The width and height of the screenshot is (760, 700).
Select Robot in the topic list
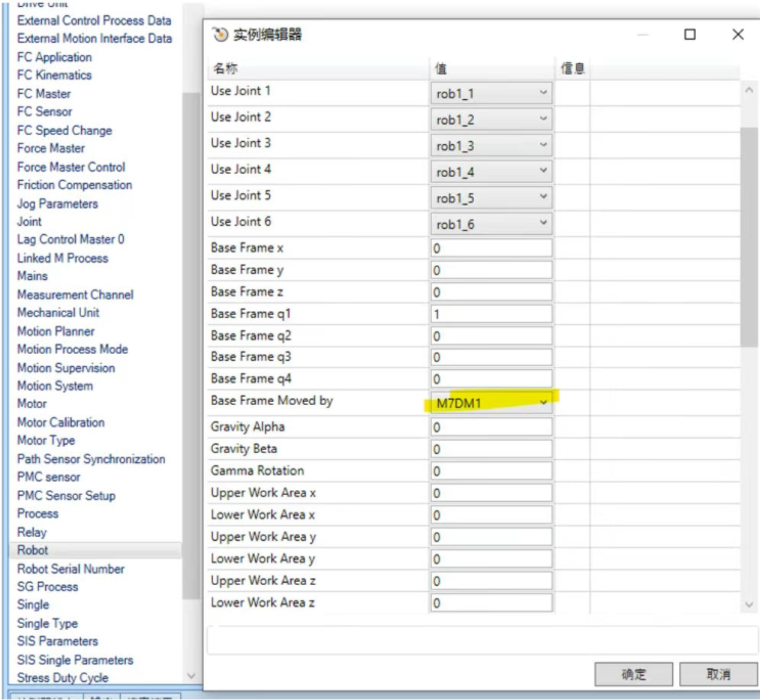33,550
